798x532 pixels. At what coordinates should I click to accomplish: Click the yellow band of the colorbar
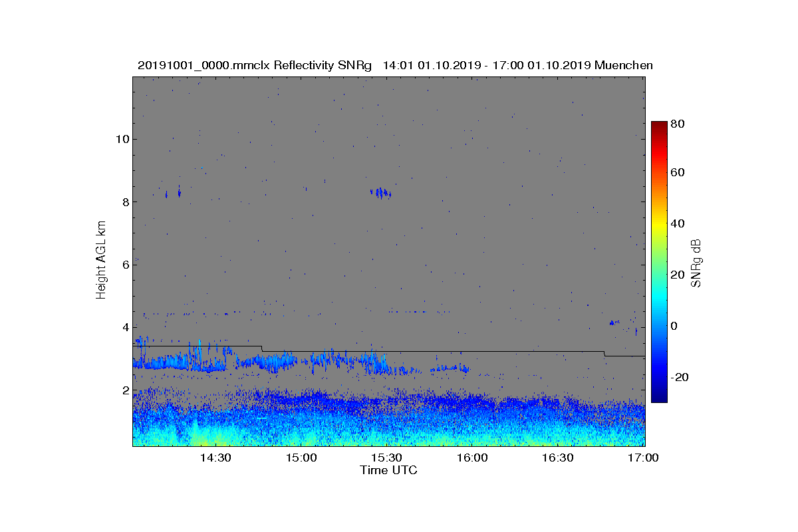coord(659,226)
